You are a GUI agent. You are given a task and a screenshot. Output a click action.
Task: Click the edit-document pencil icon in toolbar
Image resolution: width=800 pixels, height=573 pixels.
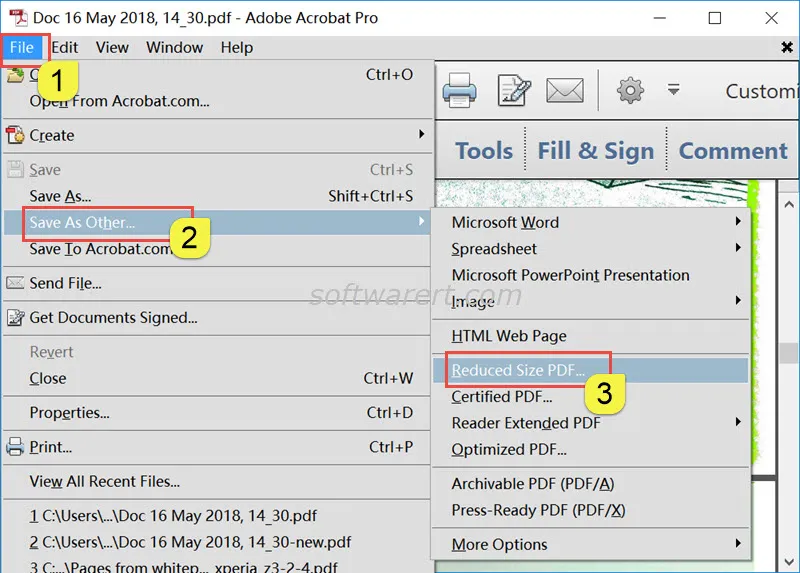514,90
